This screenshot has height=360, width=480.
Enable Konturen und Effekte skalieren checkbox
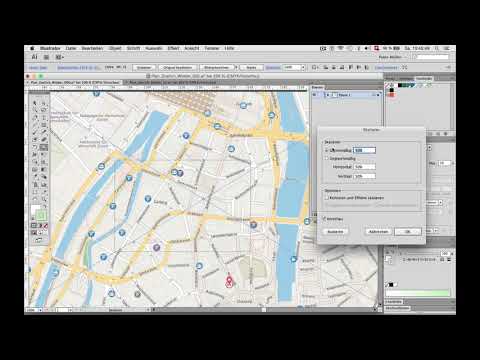tap(327, 198)
